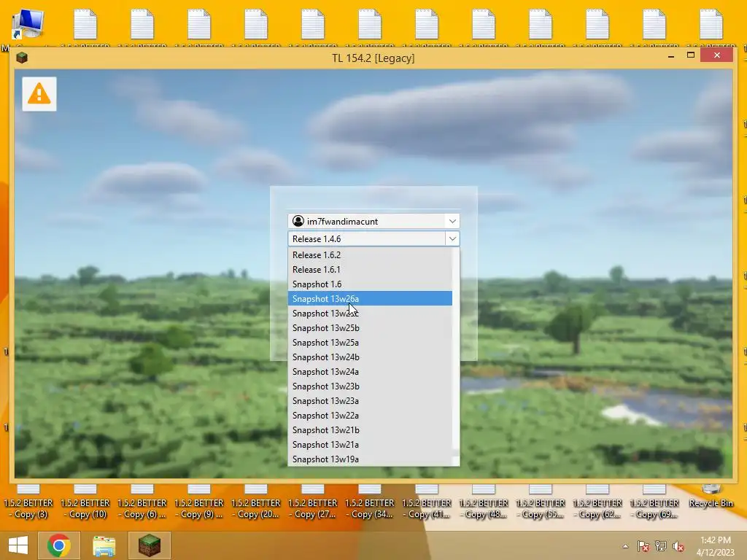Select file 1.5.2 BETTER - Copy (41
Viewport: 747px width, 560px height.
tap(427, 502)
